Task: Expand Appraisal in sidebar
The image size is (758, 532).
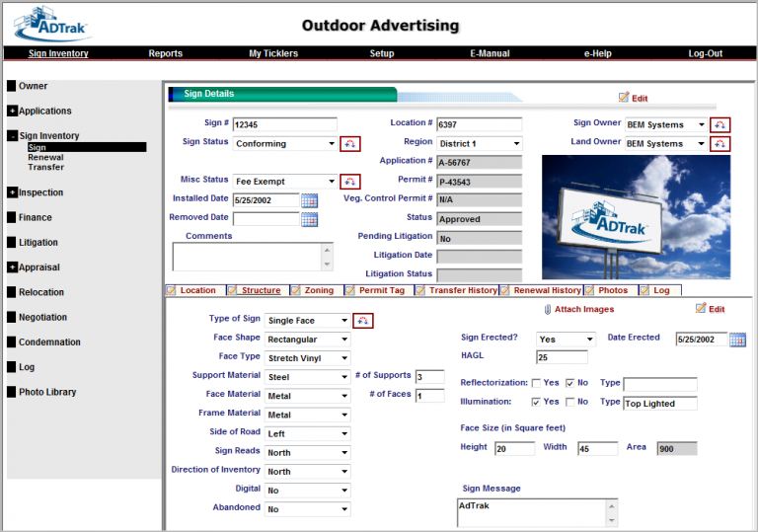Action: pos(12,266)
